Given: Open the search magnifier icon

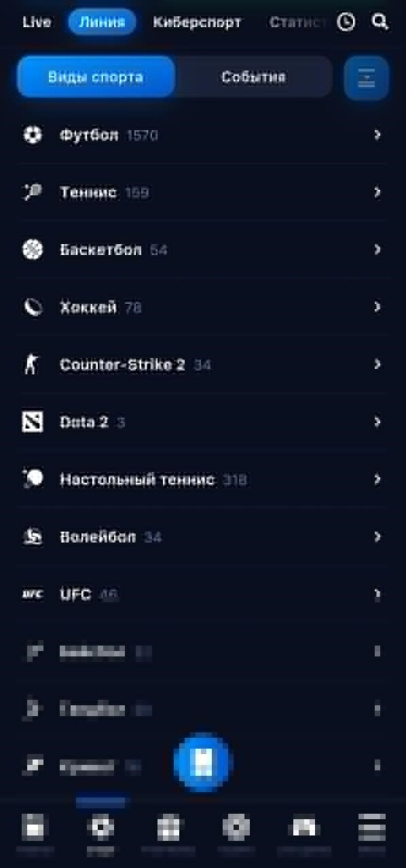Looking at the screenshot, I should [380, 22].
